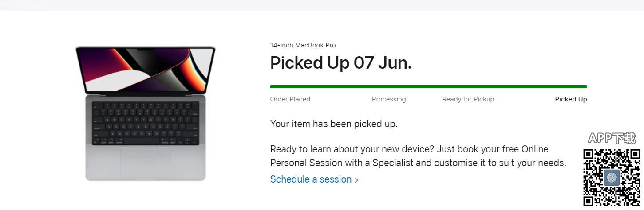Click the Schedule a session link

(311, 179)
